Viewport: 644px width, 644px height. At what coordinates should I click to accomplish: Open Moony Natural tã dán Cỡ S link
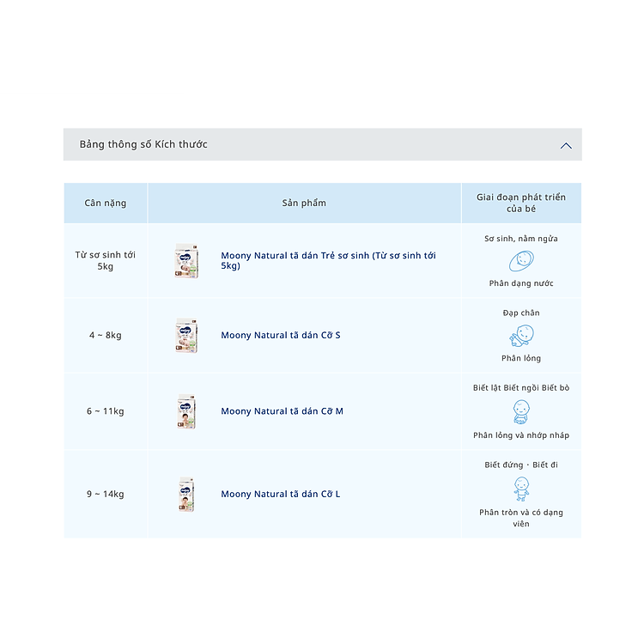(x=280, y=335)
